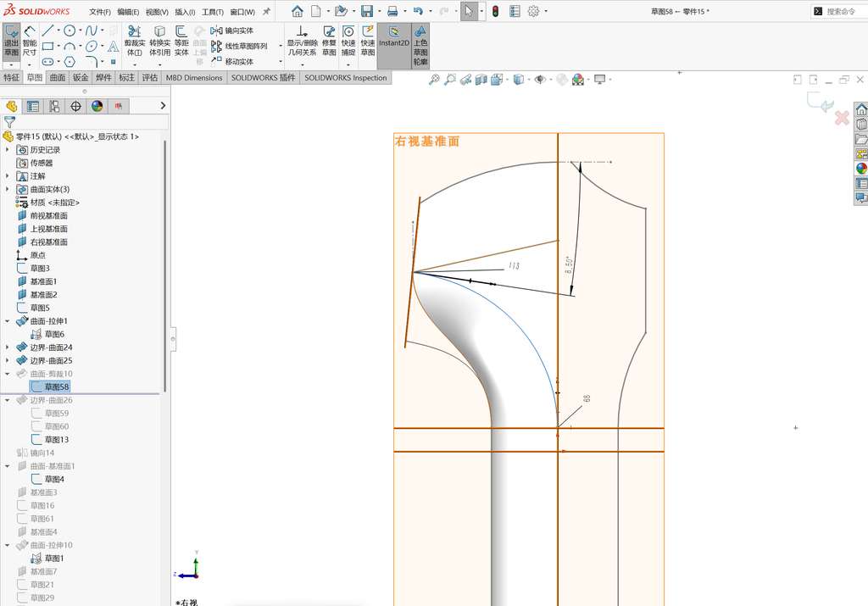
Task: Open the 工具(T) menu
Action: (213, 12)
